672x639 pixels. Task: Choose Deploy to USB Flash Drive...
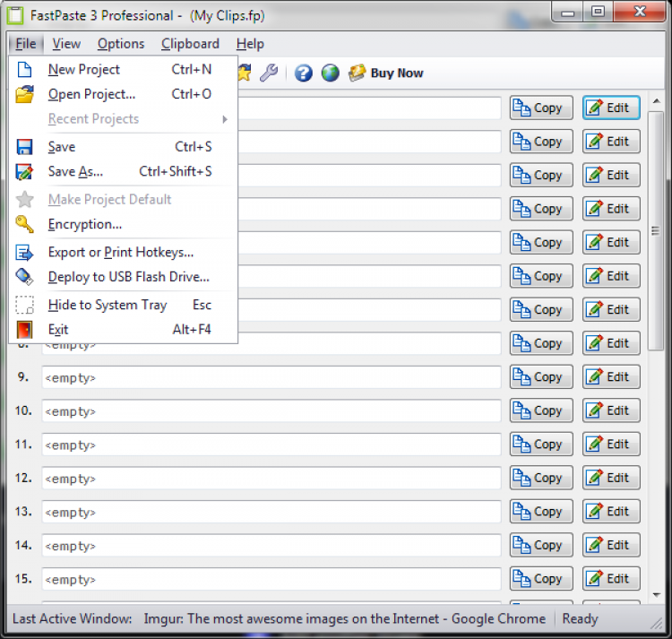(x=123, y=277)
